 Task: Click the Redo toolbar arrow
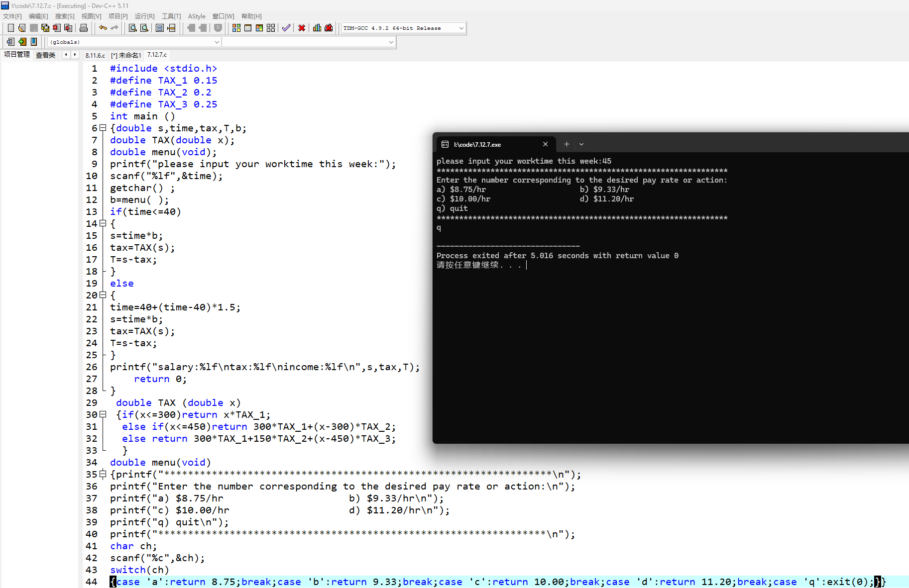(114, 28)
